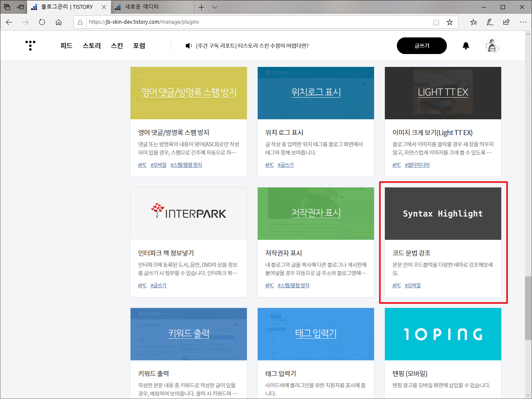This screenshot has width=532, height=399.
Task: Open the INTERPARK plugin banner
Action: pyautogui.click(x=189, y=214)
